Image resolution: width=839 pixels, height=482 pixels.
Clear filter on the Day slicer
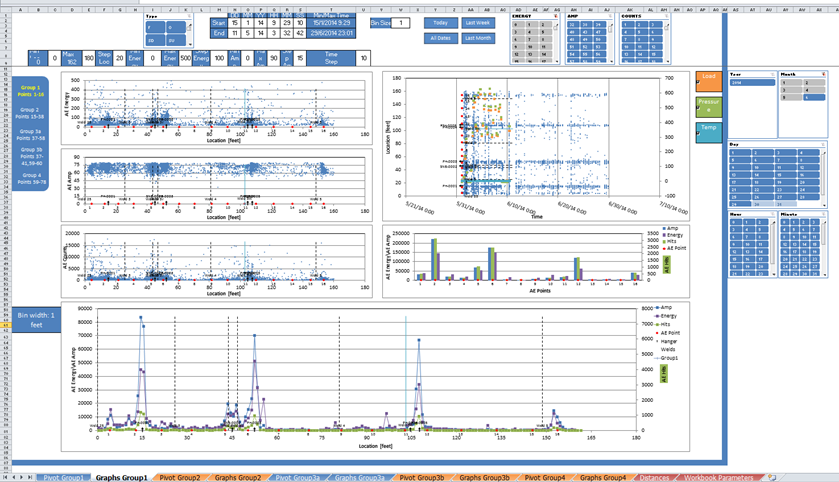point(823,144)
